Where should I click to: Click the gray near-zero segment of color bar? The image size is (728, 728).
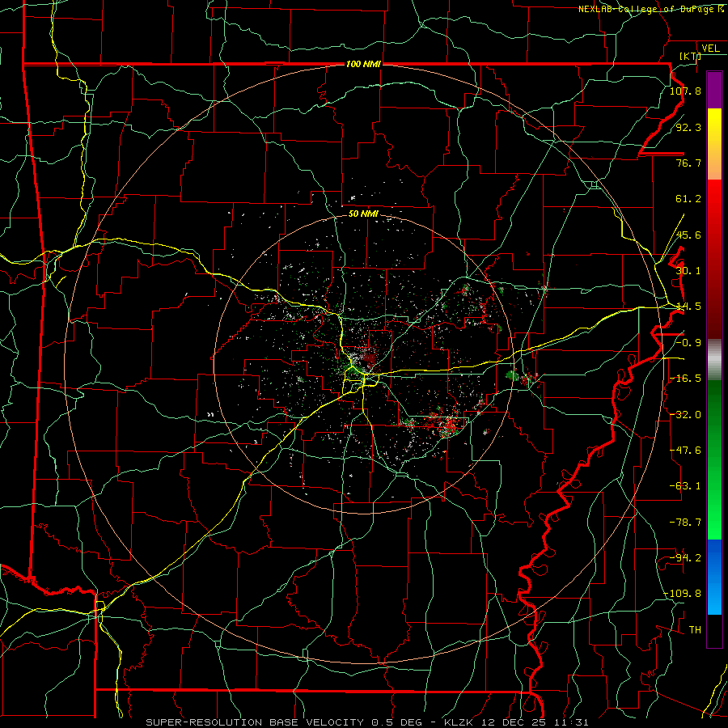tap(714, 360)
